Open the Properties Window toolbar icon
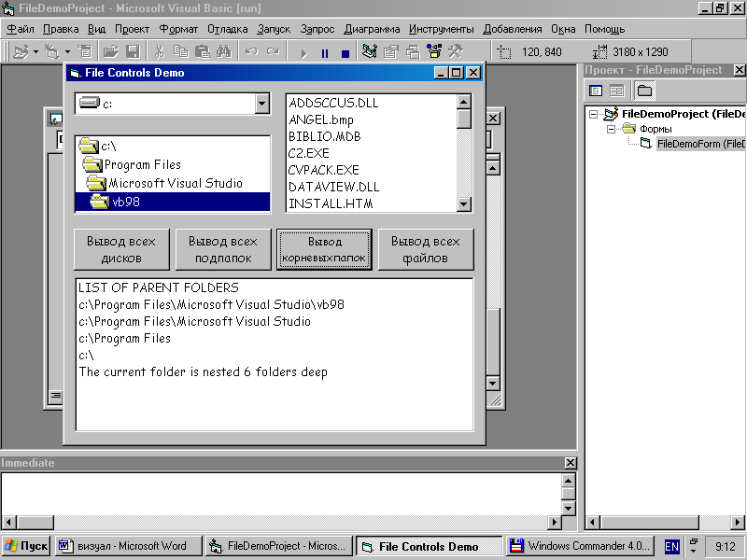Screen dimensions: 747x560 (391, 51)
